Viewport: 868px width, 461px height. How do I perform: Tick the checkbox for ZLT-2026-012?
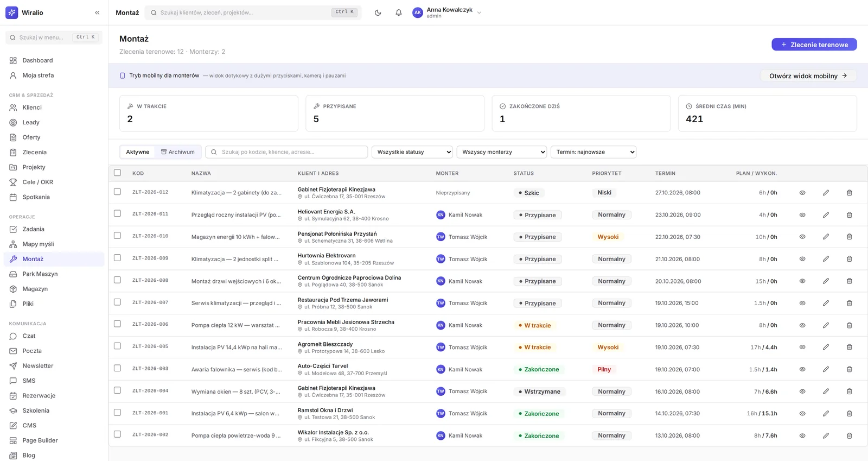click(117, 192)
